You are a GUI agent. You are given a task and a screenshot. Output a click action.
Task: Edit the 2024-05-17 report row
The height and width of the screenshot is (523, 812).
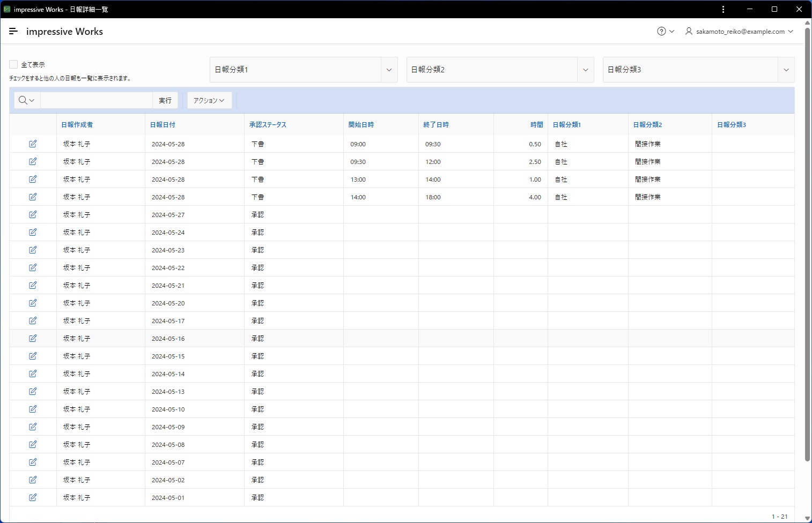coord(33,320)
